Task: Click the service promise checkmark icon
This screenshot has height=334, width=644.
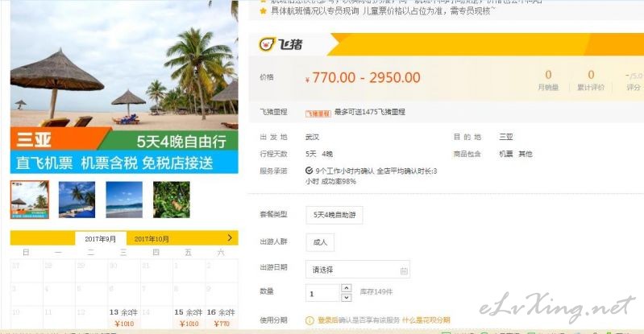Action: pyautogui.click(x=309, y=171)
